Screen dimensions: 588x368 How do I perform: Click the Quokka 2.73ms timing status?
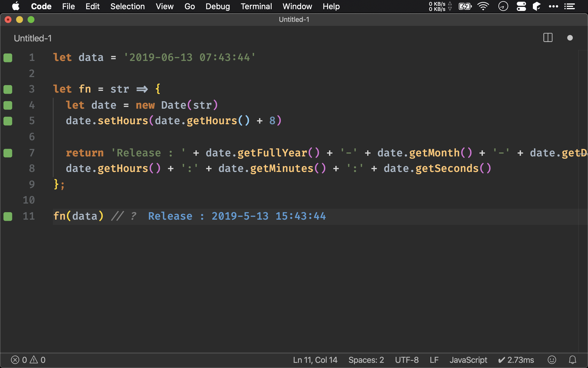point(516,360)
